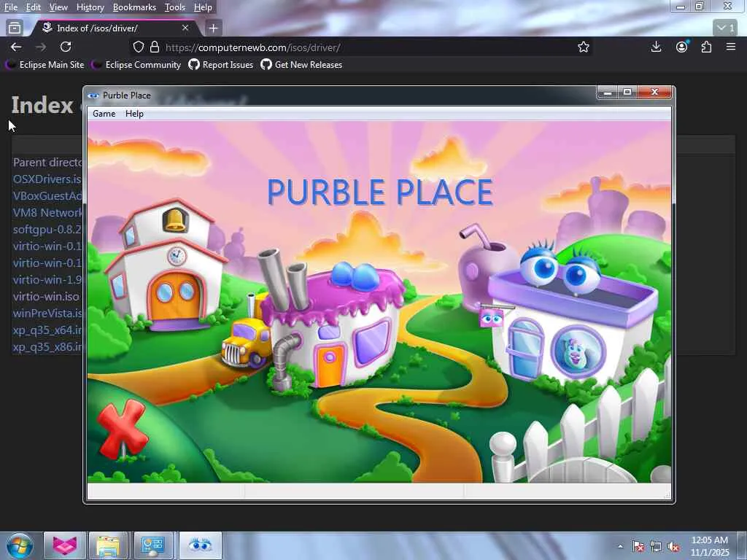Open the virtio-win-1.9 file link
Image resolution: width=747 pixels, height=560 pixels.
point(47,279)
